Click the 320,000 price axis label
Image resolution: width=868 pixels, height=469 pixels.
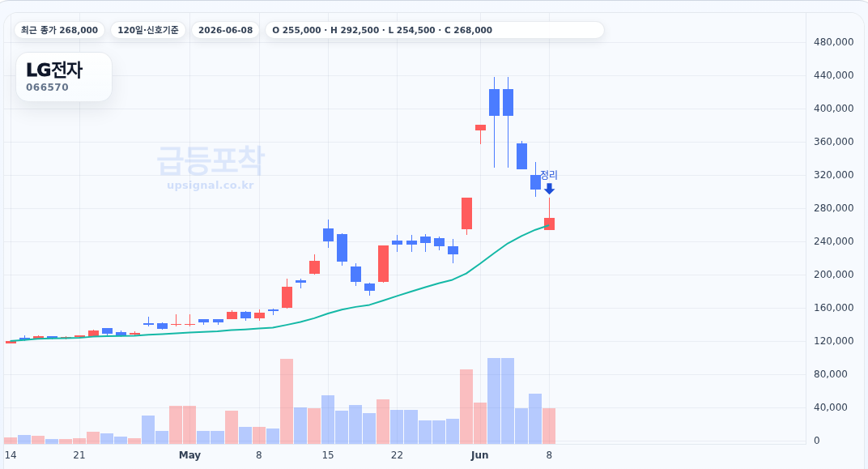click(833, 175)
